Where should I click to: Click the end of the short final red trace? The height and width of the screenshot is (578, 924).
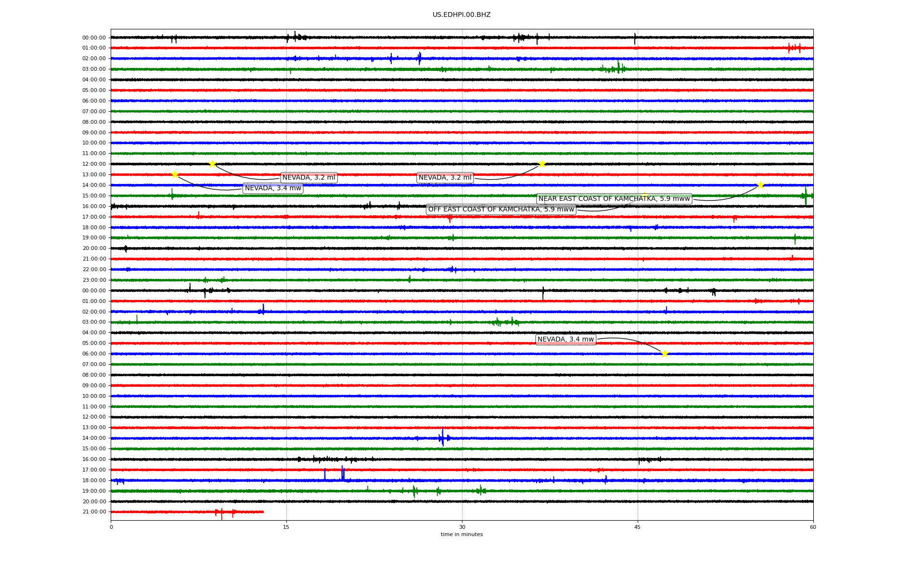[x=263, y=512]
